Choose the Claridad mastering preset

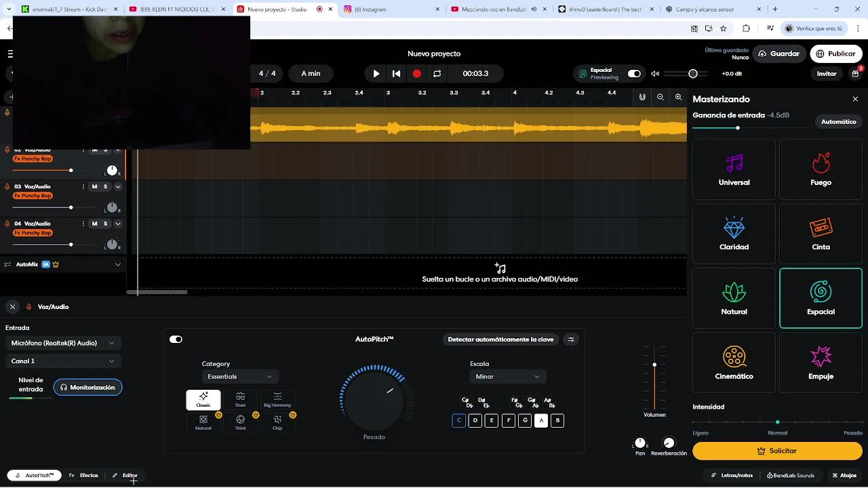coord(734,234)
